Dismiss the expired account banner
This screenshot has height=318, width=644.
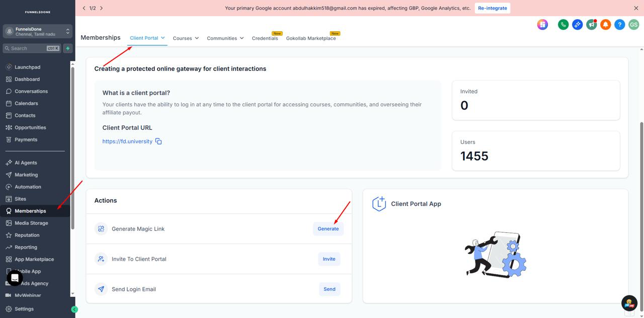tap(636, 8)
